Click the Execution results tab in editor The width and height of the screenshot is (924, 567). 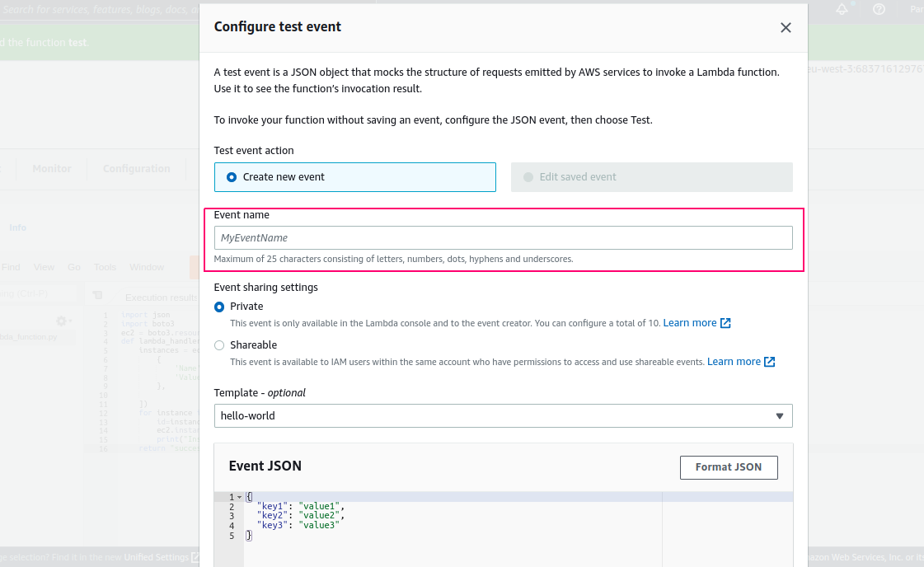(161, 298)
